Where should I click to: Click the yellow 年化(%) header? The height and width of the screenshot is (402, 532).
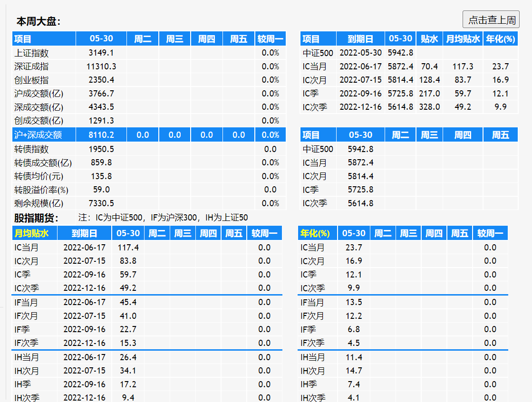[x=315, y=233]
